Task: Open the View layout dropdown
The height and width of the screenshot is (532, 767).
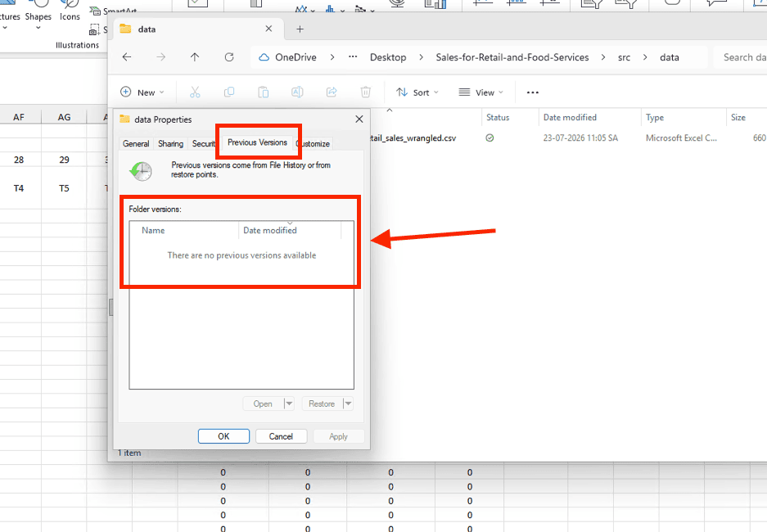Action: pos(481,92)
